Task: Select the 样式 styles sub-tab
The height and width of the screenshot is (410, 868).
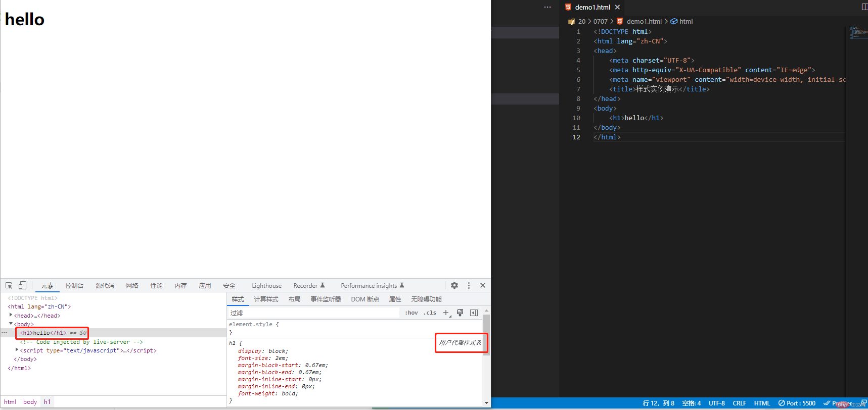Action: coord(238,299)
